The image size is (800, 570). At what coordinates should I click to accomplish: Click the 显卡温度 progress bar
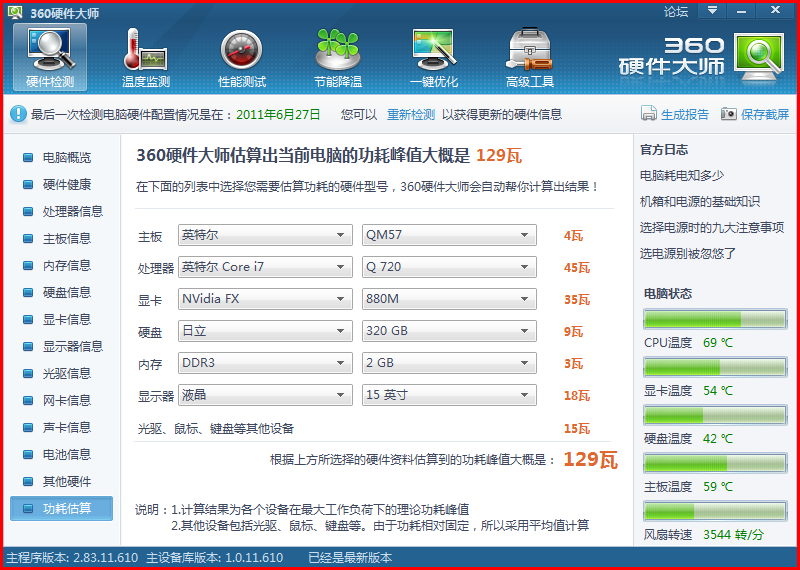pos(715,367)
